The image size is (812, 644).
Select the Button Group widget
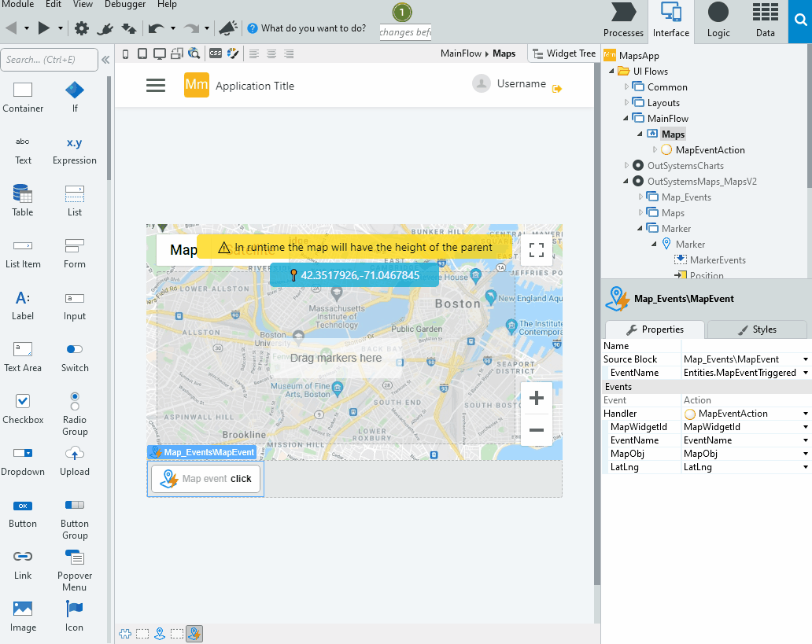(75, 519)
